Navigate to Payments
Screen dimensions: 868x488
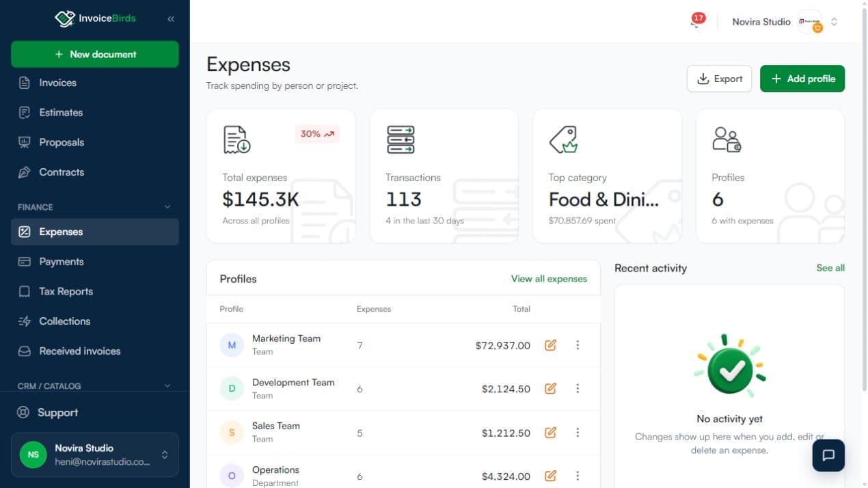pos(95,262)
